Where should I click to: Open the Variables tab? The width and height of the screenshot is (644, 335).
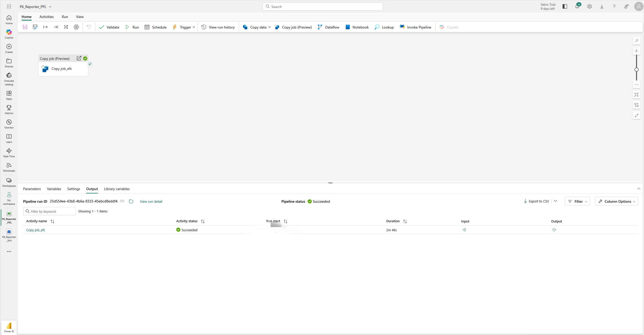(54, 189)
